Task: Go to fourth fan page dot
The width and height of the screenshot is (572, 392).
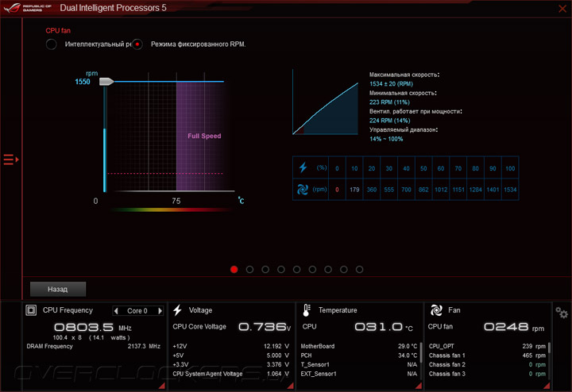Action: [281, 269]
